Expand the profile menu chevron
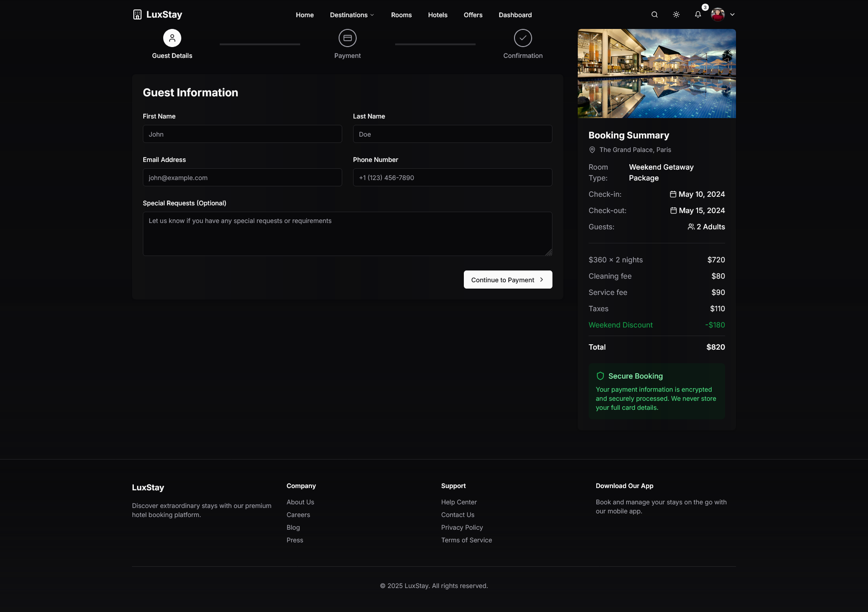This screenshot has width=868, height=612. tap(732, 14)
